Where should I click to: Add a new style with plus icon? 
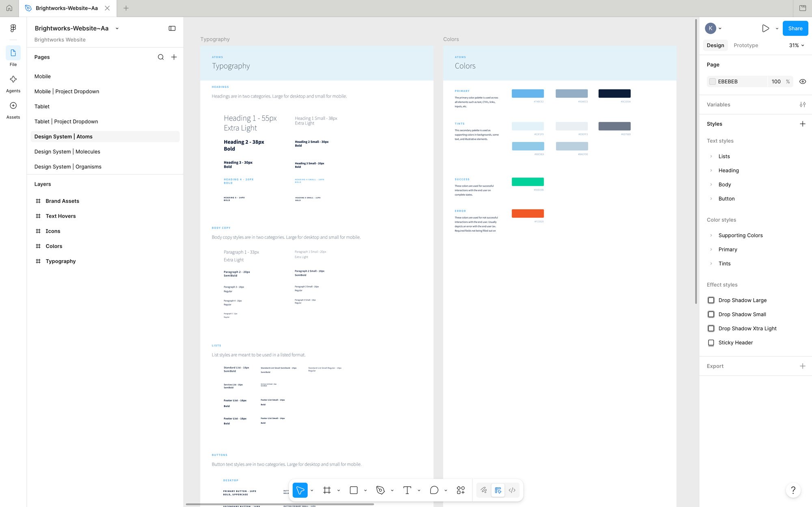[x=803, y=124]
